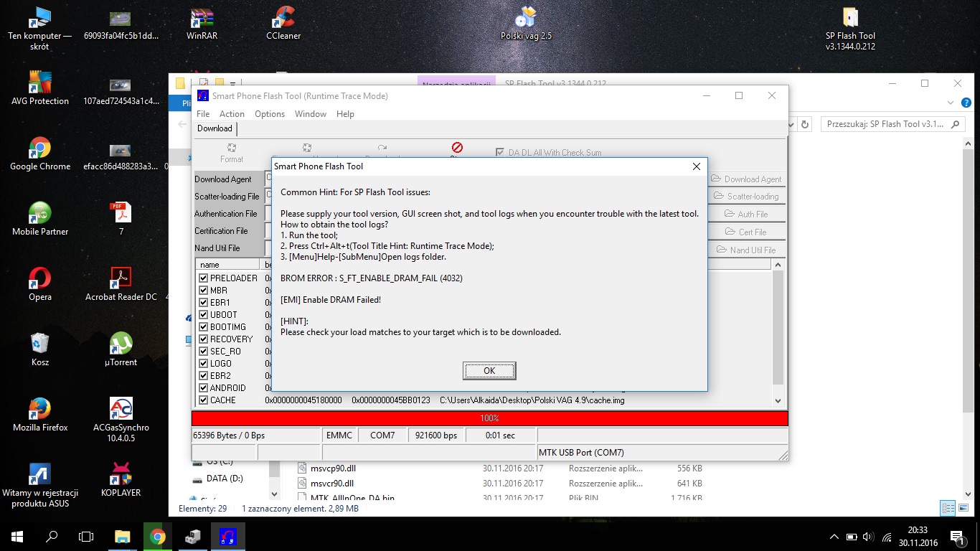980x551 pixels.
Task: Uncheck the UBOOT partition checkbox
Action: tap(204, 315)
